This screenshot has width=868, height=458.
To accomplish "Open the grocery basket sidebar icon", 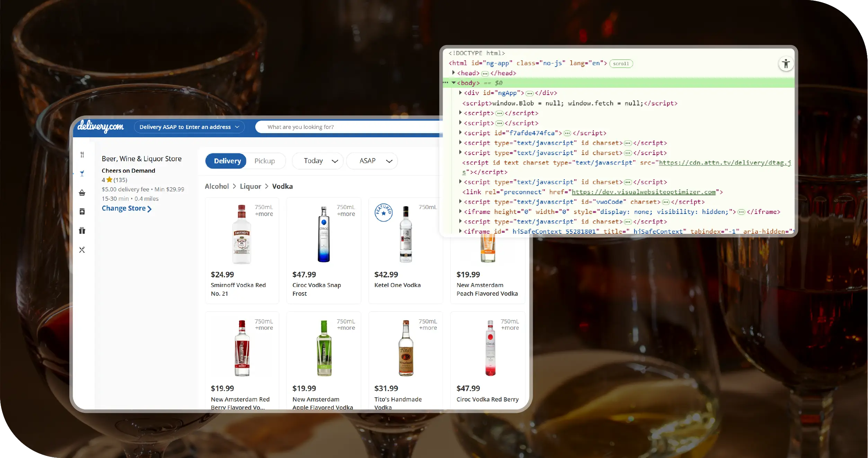I will (82, 193).
